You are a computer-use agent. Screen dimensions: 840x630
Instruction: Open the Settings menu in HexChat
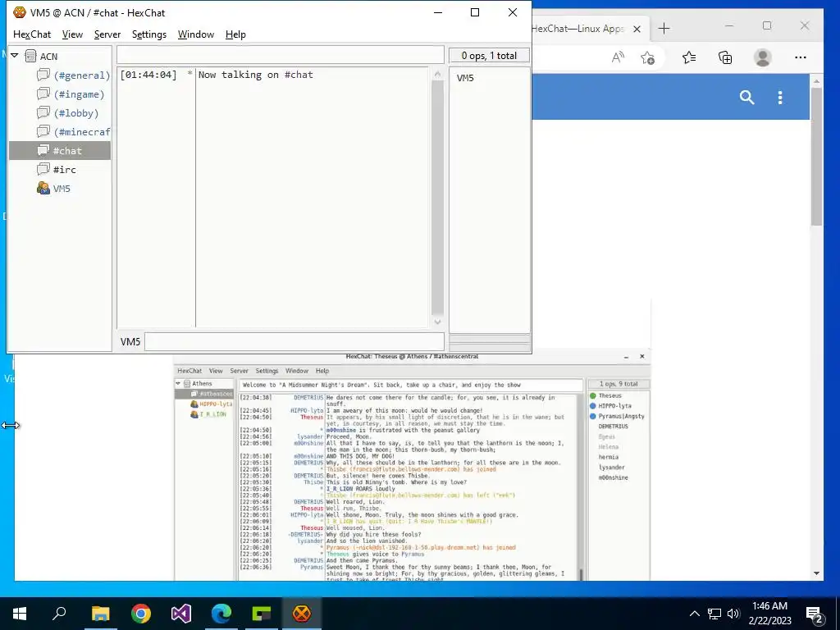tap(149, 34)
